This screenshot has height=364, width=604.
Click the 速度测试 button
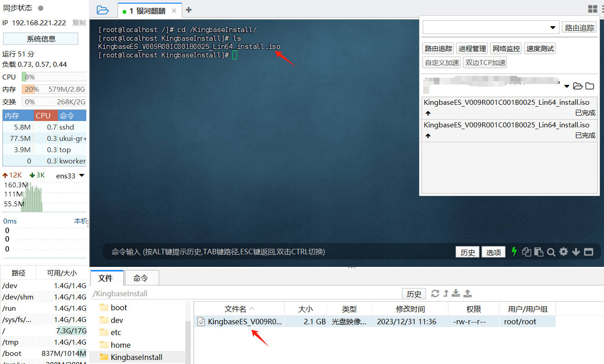pos(540,49)
